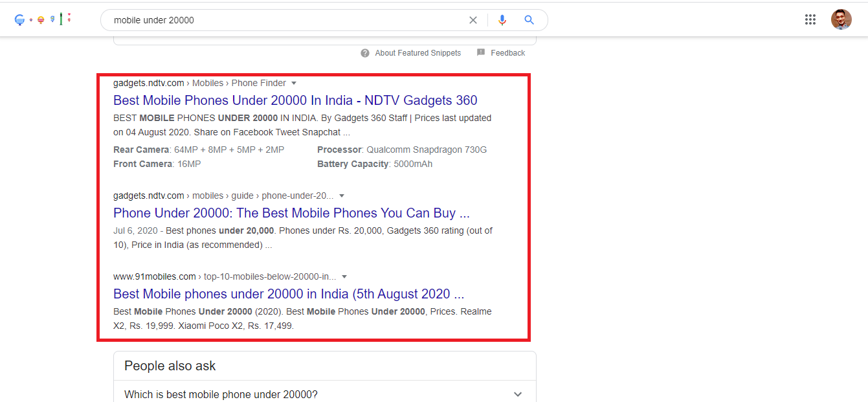Viewport: 868px width, 402px height.
Task: Expand the dropdown next to the 91mobiles breadcrumb
Action: [x=344, y=276]
